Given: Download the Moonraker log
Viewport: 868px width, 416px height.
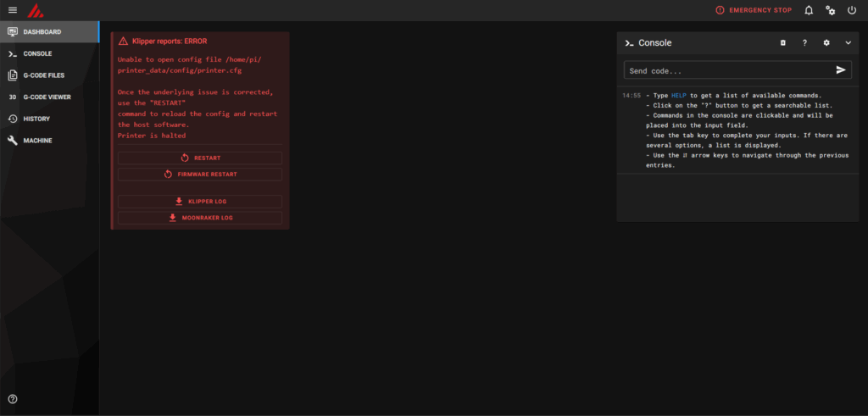Looking at the screenshot, I should point(200,218).
